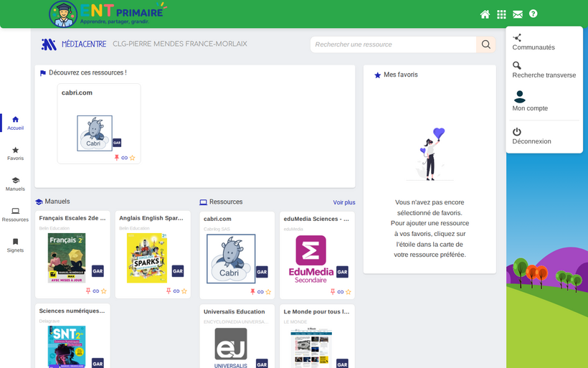Copy link of Ressources cabri.com card

pos(260,292)
